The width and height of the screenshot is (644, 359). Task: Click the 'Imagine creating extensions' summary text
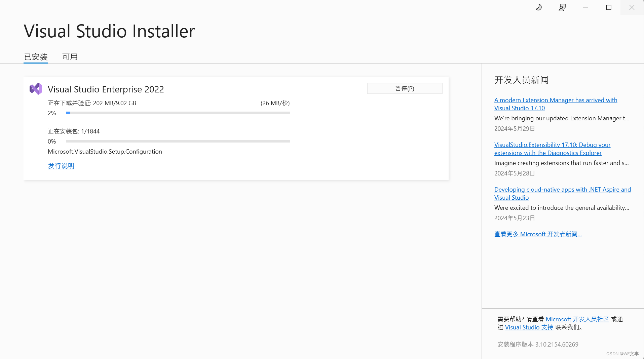[561, 163]
